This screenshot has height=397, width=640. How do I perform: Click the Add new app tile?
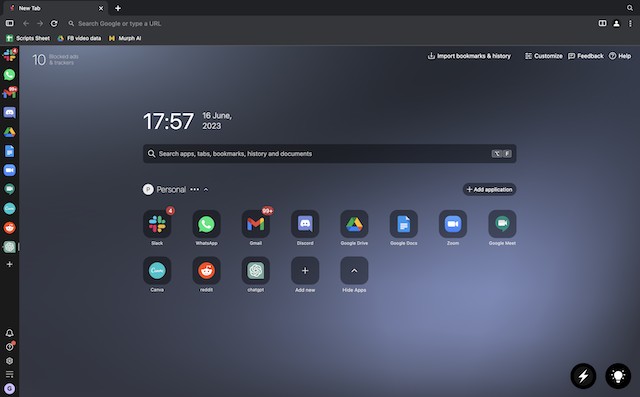click(305, 271)
